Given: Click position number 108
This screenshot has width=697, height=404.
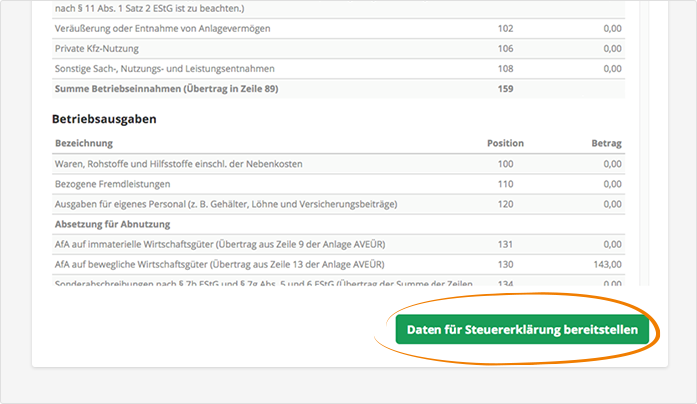Looking at the screenshot, I should pyautogui.click(x=505, y=68).
